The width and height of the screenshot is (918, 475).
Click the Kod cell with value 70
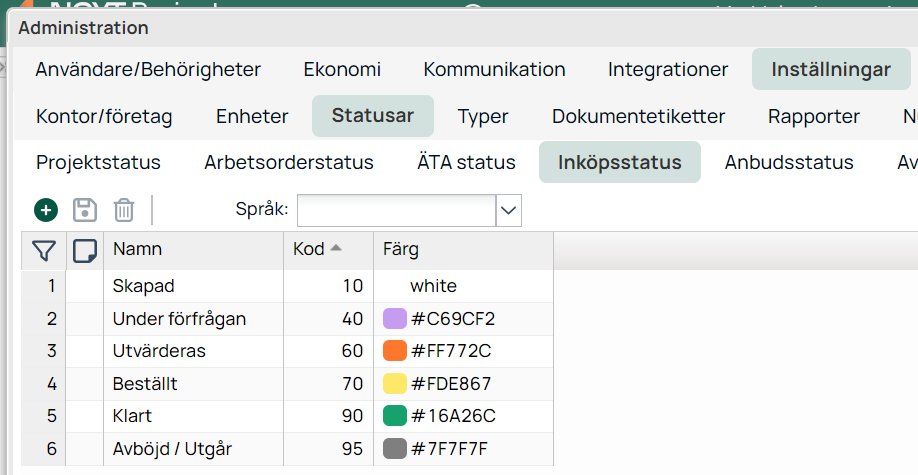pyautogui.click(x=328, y=384)
